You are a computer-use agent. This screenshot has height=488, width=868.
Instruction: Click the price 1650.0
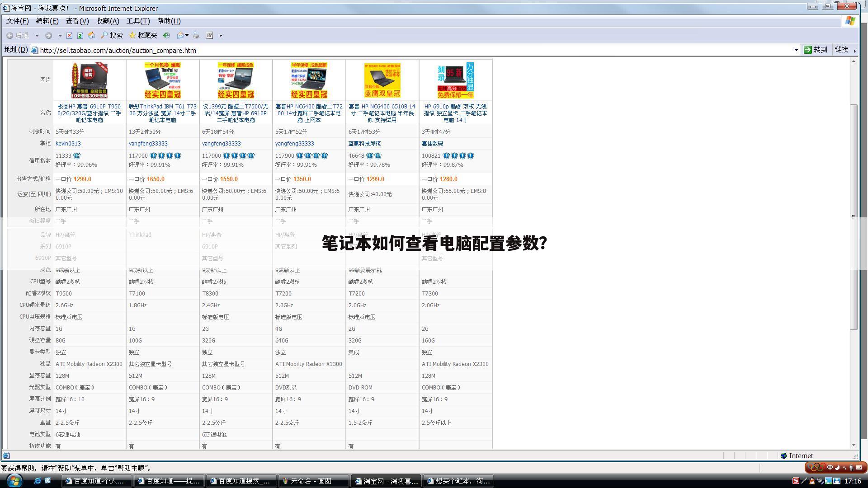(156, 179)
